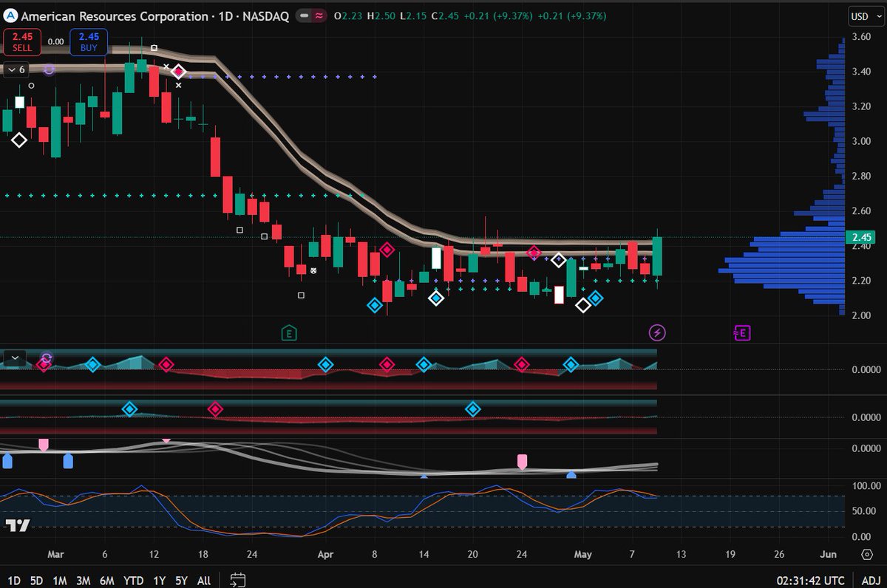Click the market status pill icon
This screenshot has width=887, height=588.
(303, 16)
